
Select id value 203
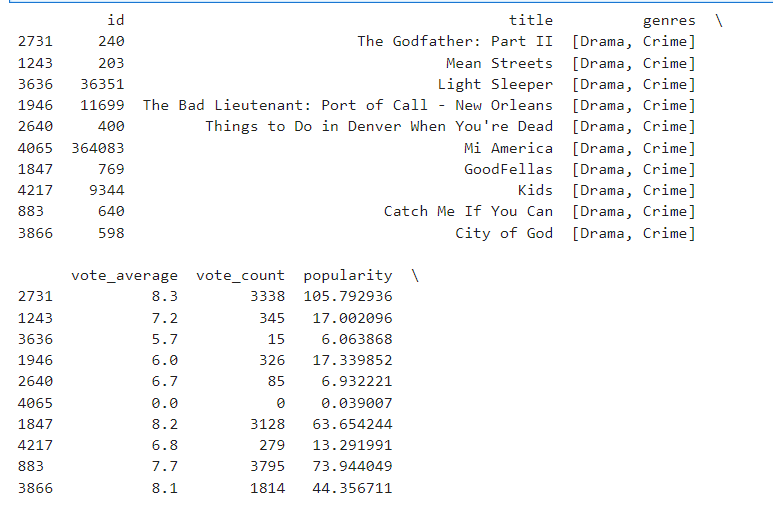(111, 63)
